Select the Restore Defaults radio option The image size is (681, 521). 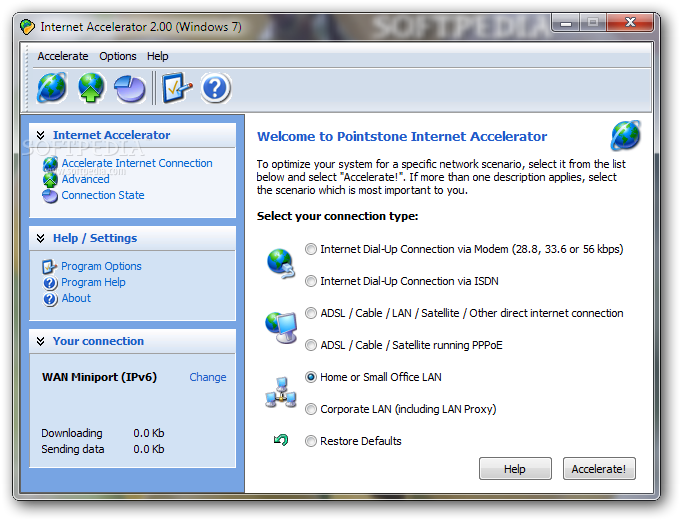coord(311,441)
